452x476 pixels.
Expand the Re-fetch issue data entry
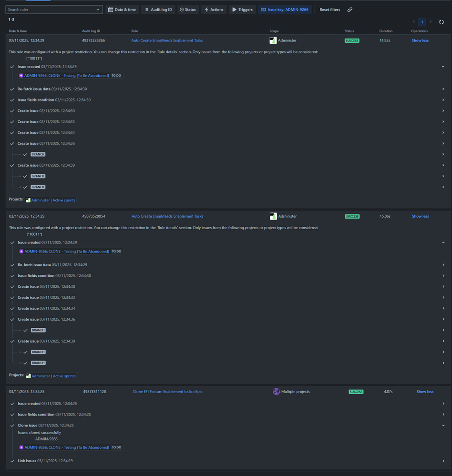pos(443,89)
